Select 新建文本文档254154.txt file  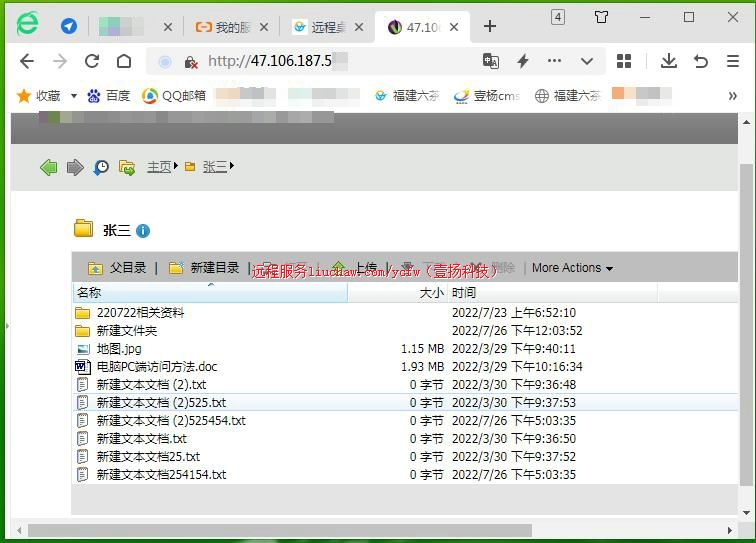point(161,475)
